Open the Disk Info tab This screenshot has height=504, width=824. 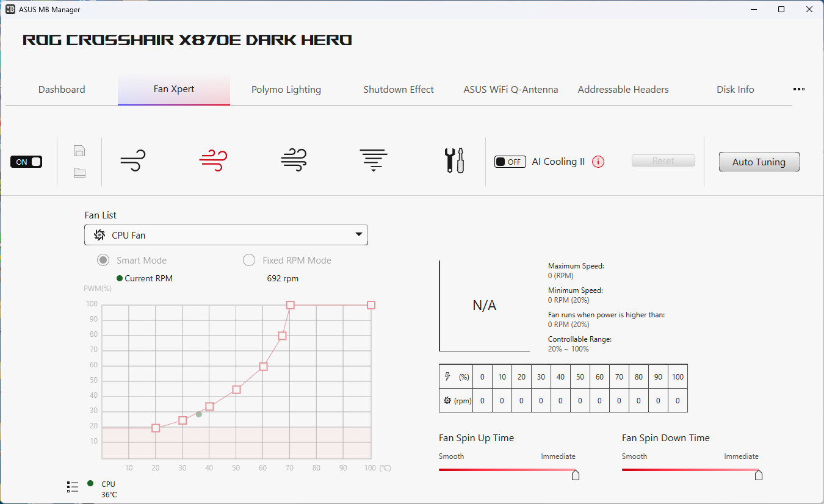[x=735, y=90]
